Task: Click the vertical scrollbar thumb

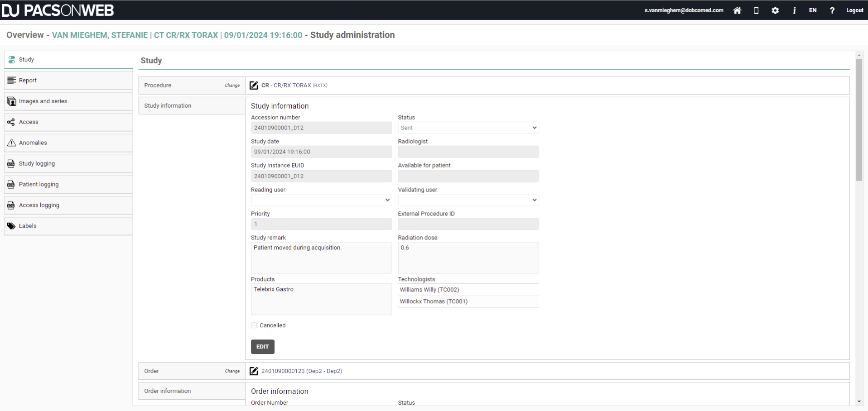Action: point(859,120)
